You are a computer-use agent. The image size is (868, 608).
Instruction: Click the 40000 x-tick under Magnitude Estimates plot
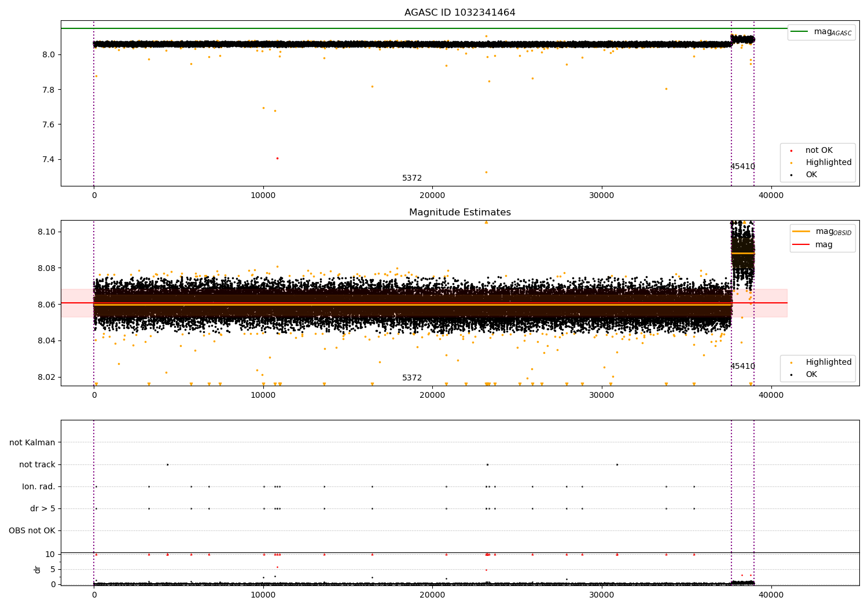(771, 395)
